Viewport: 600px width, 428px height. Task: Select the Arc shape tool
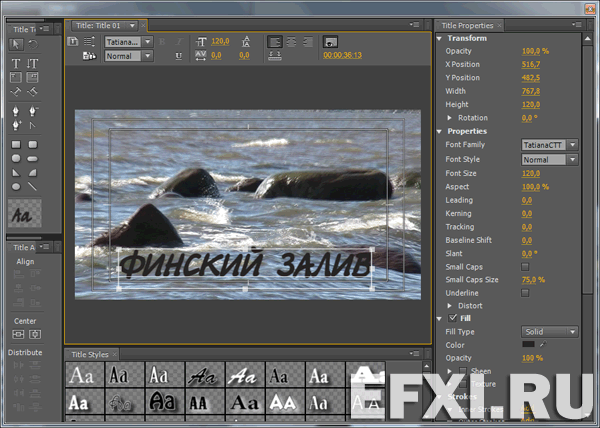pos(33,173)
